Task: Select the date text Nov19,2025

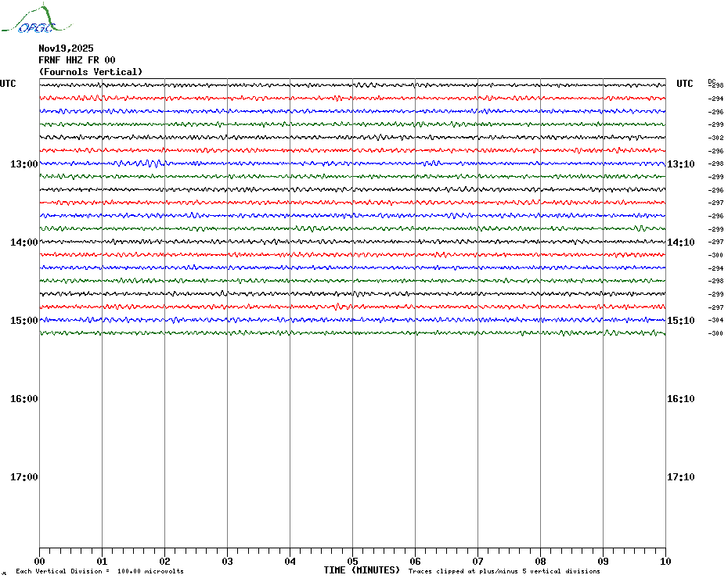Action: (66, 48)
